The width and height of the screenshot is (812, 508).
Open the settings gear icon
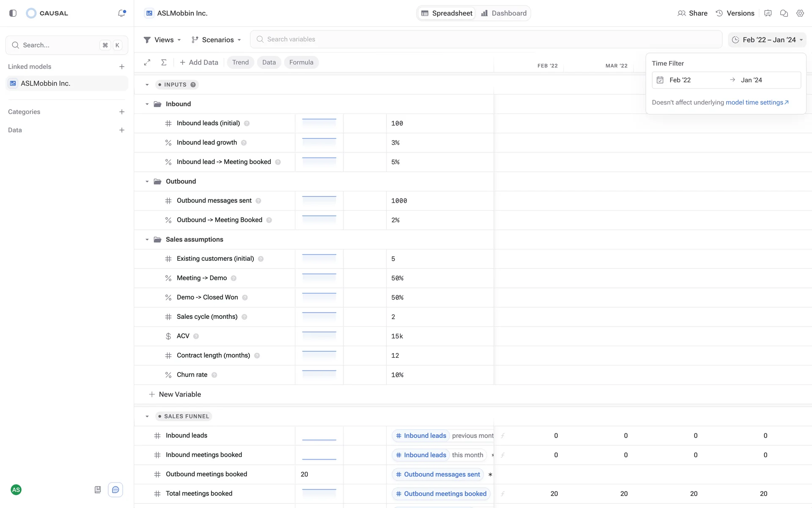tap(800, 13)
